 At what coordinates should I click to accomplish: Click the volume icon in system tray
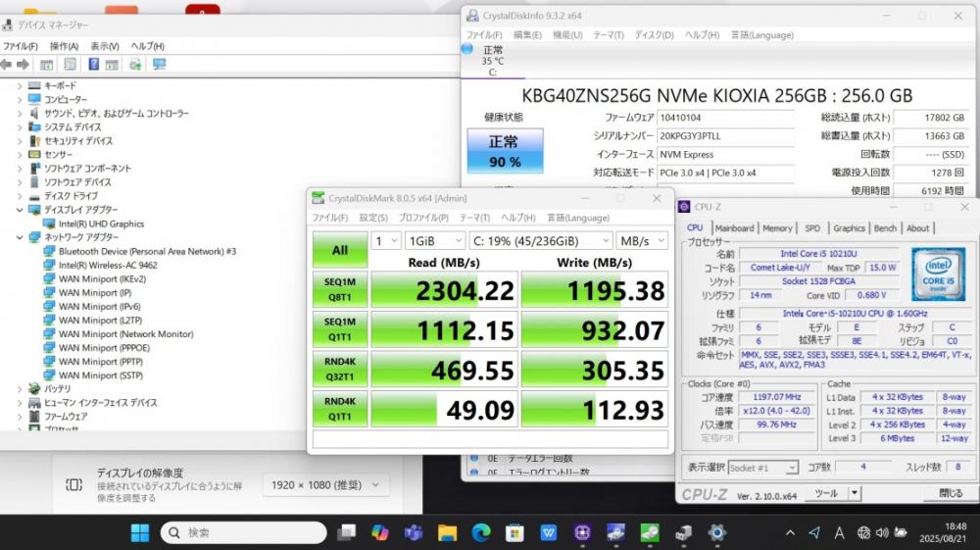882,532
